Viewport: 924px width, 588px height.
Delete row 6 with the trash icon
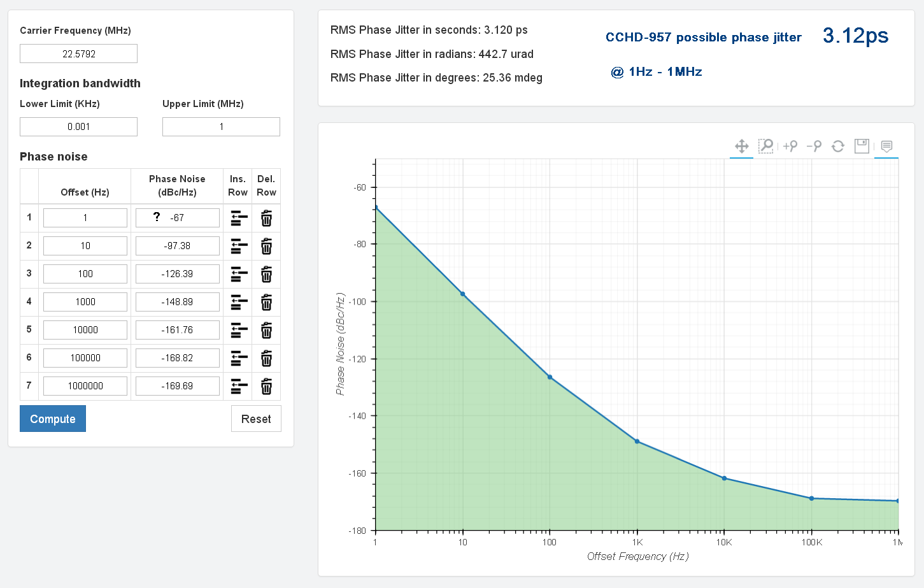(x=266, y=359)
